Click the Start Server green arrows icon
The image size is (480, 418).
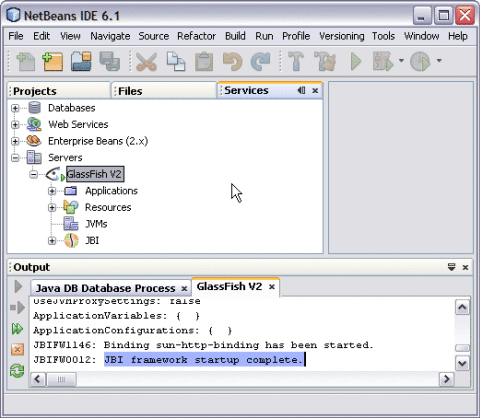[x=17, y=329]
